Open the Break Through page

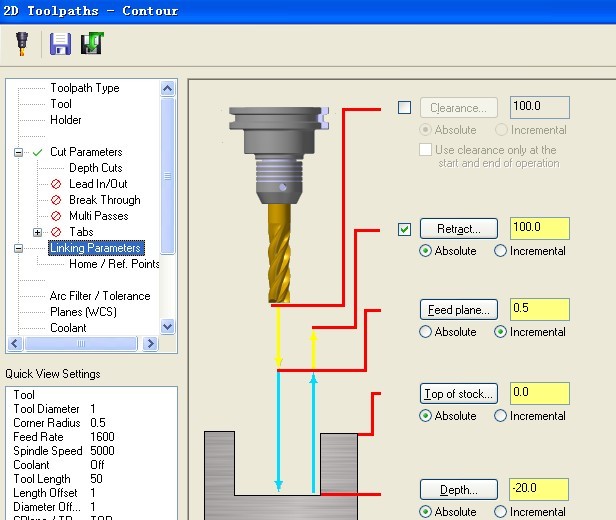tap(104, 200)
